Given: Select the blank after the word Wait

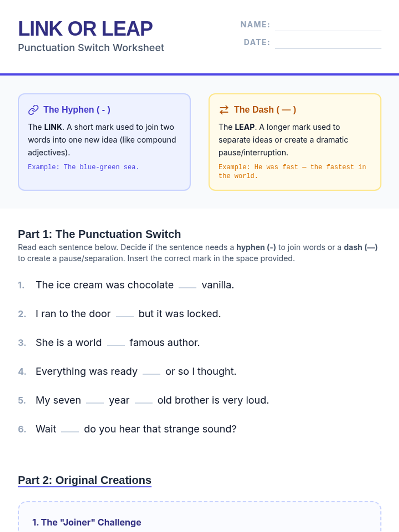Looking at the screenshot, I should click(70, 430).
